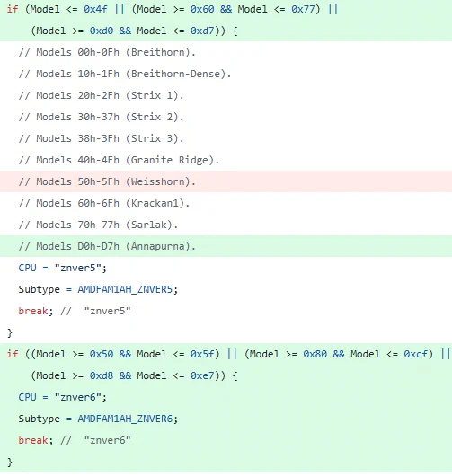This screenshot has width=452, height=476.
Task: Select the line 'Models 20h-2Fh (Strix 1)'
Action: pos(101,95)
